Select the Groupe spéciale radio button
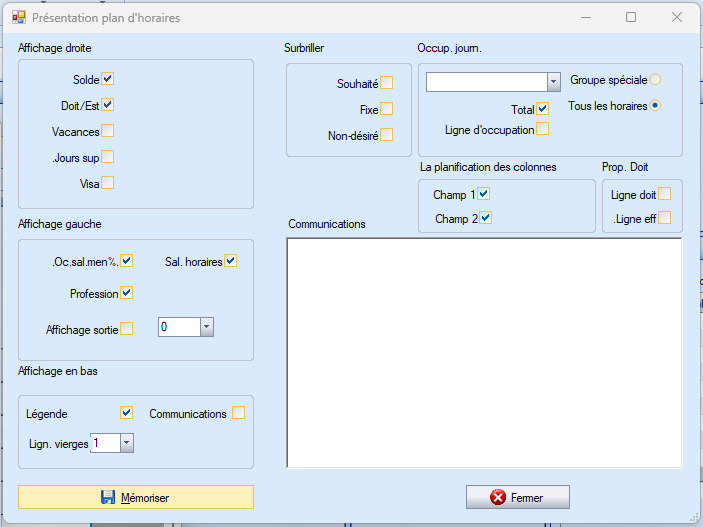 point(655,79)
